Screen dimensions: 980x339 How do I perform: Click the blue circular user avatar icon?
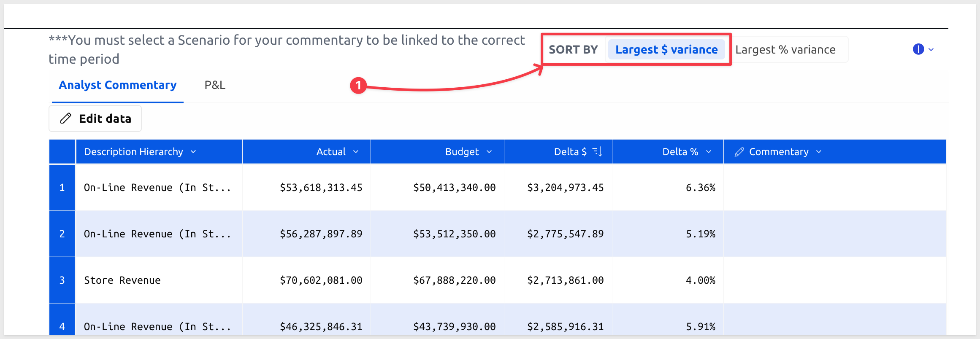pyautogui.click(x=918, y=49)
